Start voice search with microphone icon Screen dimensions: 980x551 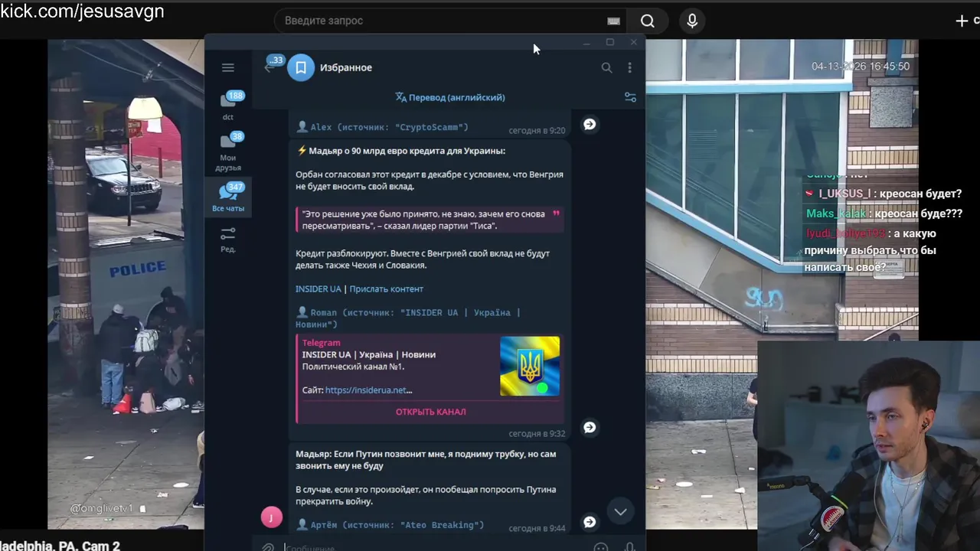pyautogui.click(x=692, y=21)
